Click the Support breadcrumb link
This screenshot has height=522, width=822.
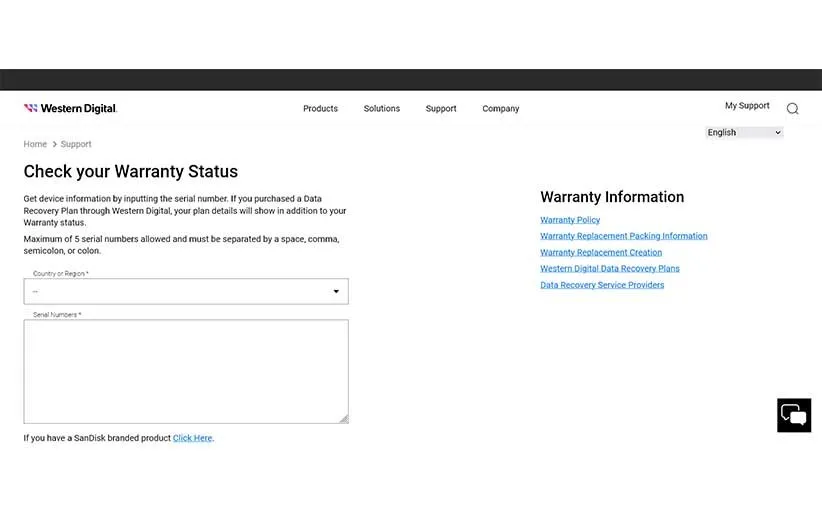76,144
